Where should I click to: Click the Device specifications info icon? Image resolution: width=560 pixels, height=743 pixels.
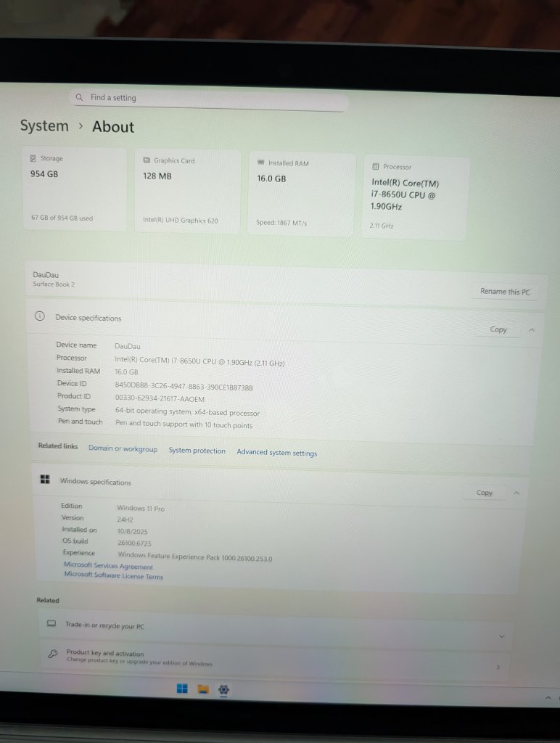click(41, 317)
